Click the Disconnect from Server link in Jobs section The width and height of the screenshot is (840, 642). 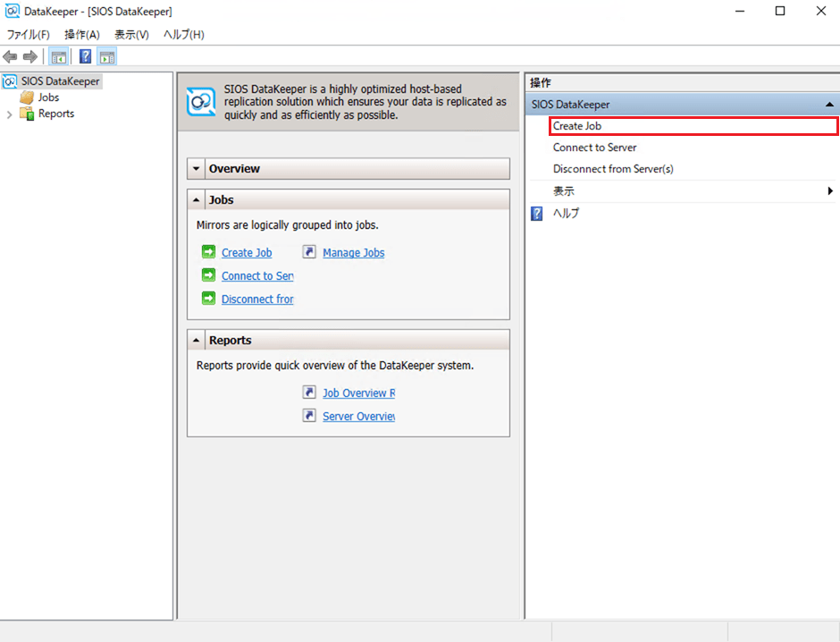[257, 299]
